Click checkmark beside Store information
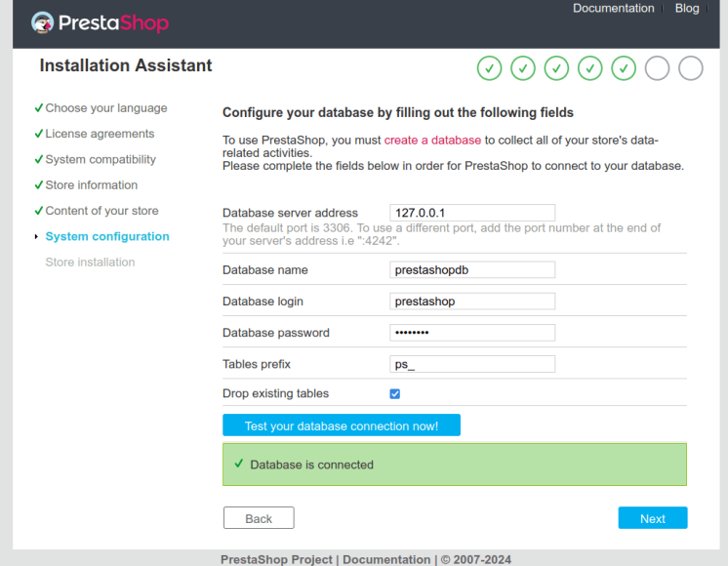The width and height of the screenshot is (728, 566). point(39,184)
